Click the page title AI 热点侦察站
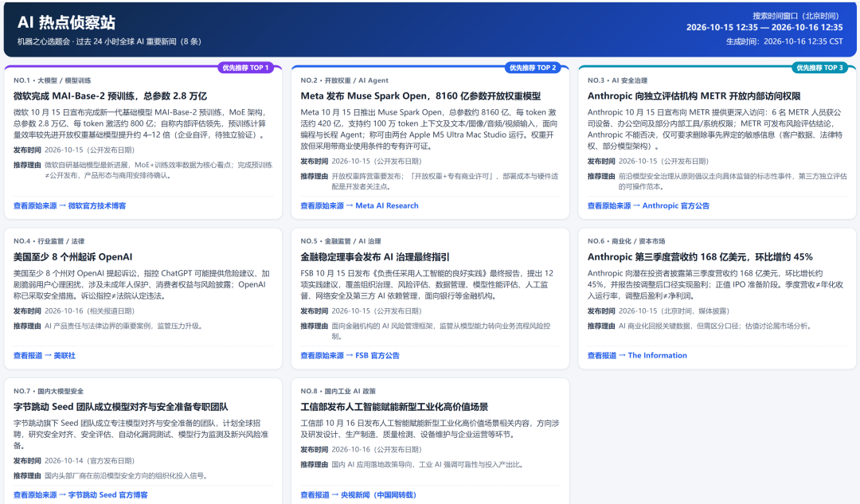Image resolution: width=860 pixels, height=504 pixels. 66,22
